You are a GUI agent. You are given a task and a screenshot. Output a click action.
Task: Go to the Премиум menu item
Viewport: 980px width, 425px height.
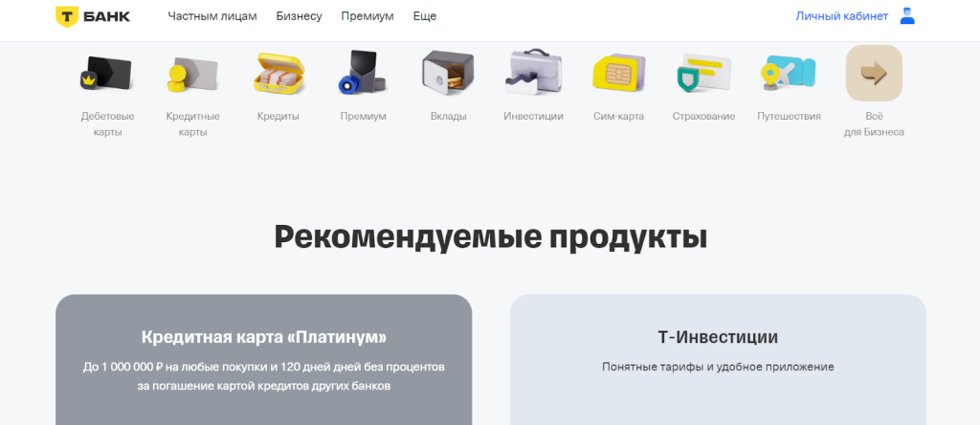pyautogui.click(x=367, y=16)
